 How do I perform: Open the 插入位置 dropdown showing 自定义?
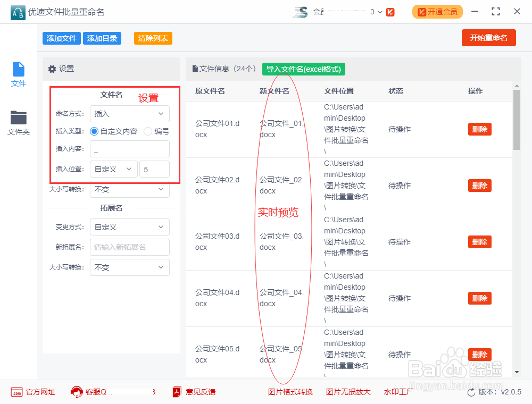[114, 169]
